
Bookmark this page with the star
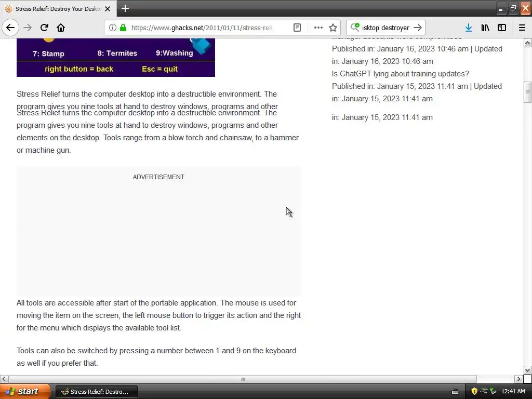coord(333,28)
